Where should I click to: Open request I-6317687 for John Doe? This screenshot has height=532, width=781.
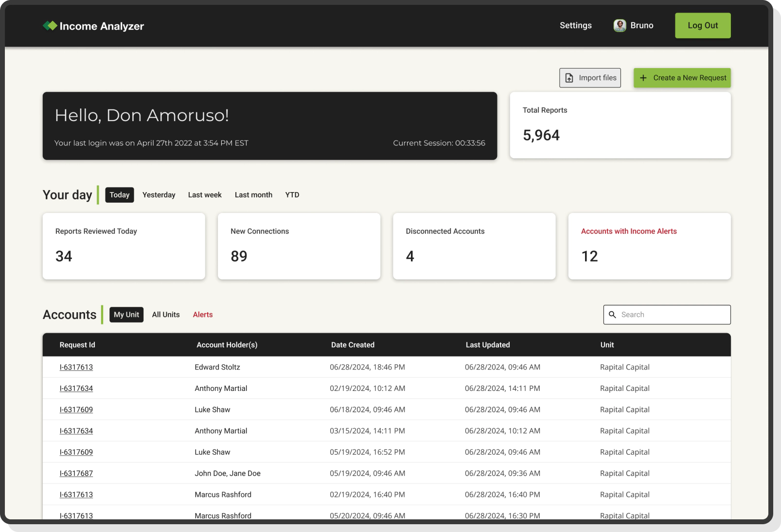click(76, 473)
